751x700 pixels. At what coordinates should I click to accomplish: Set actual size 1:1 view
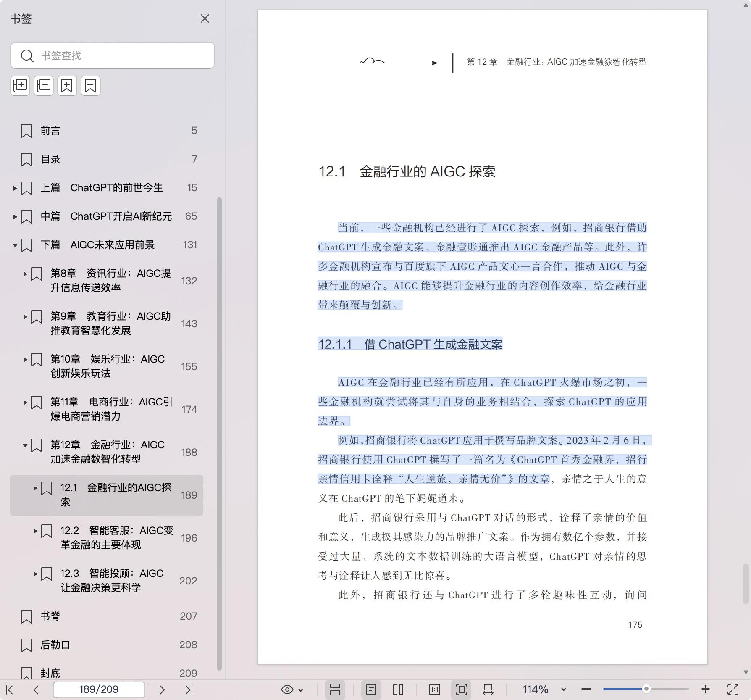click(435, 689)
